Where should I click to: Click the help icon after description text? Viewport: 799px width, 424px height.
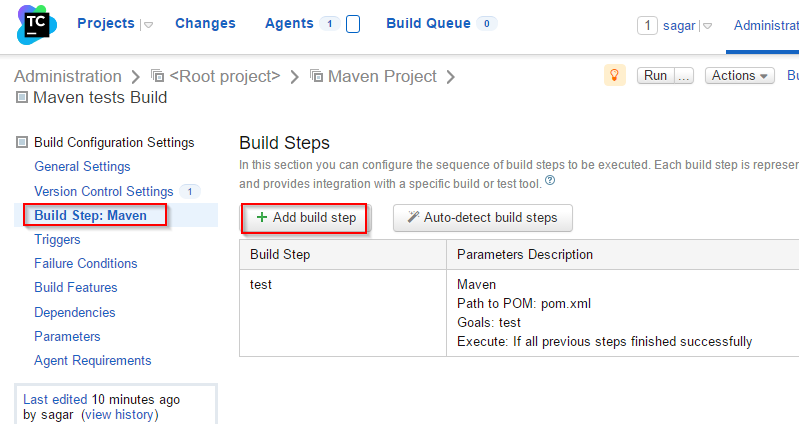550,182
